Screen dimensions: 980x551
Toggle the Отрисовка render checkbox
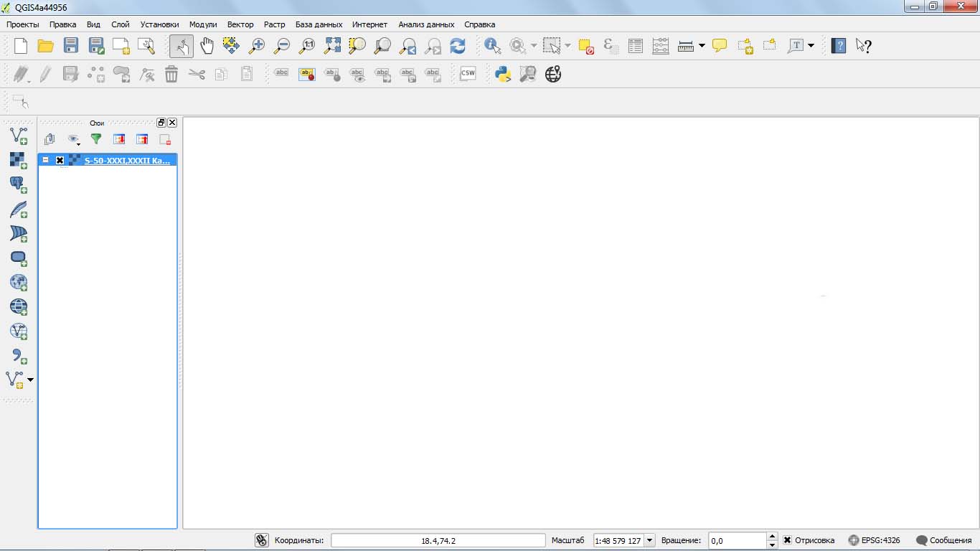(787, 540)
